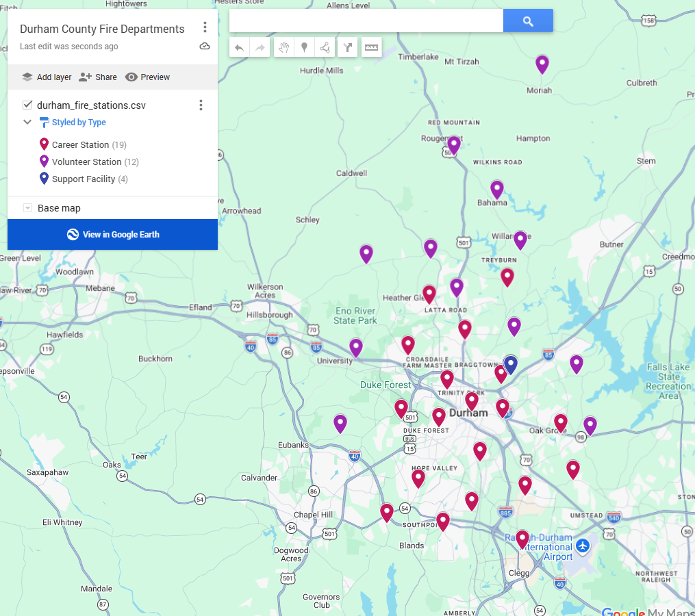Click the red marker at Raleigh-Durham Airport
The image size is (695, 616).
point(522,539)
